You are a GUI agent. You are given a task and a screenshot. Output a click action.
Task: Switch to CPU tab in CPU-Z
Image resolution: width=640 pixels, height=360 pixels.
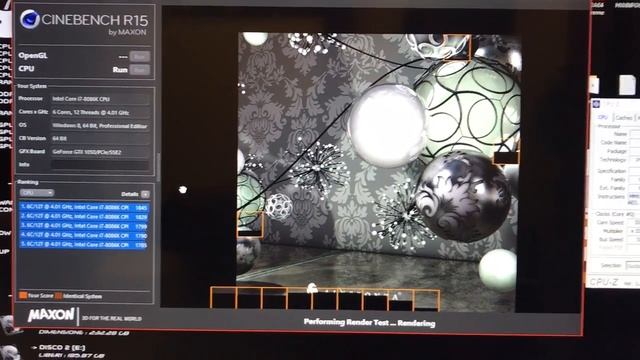602,117
